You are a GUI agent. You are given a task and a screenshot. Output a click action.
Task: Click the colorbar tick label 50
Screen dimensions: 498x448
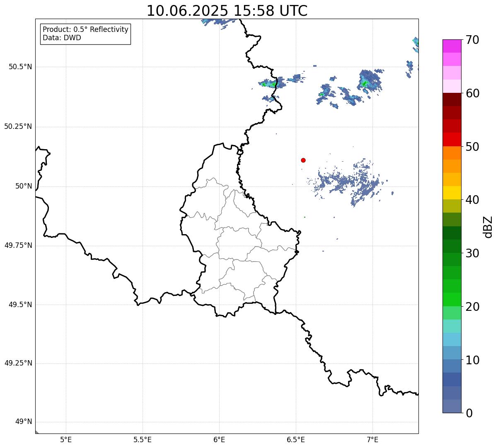click(472, 147)
